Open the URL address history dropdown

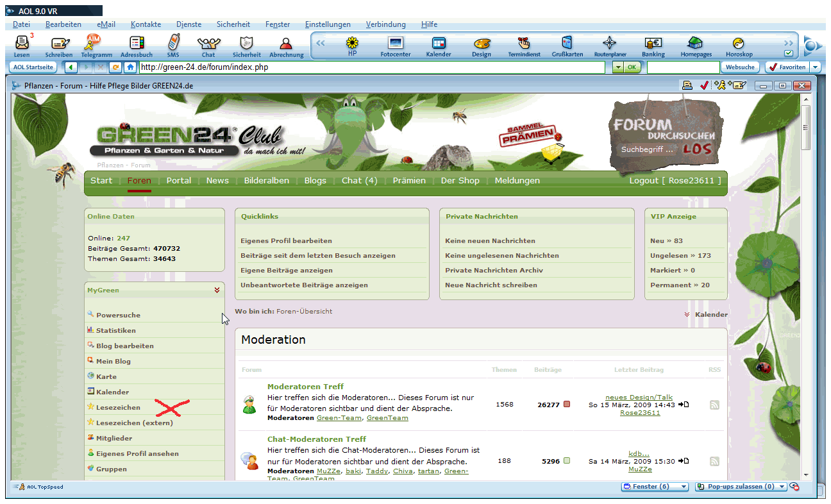[x=617, y=67]
